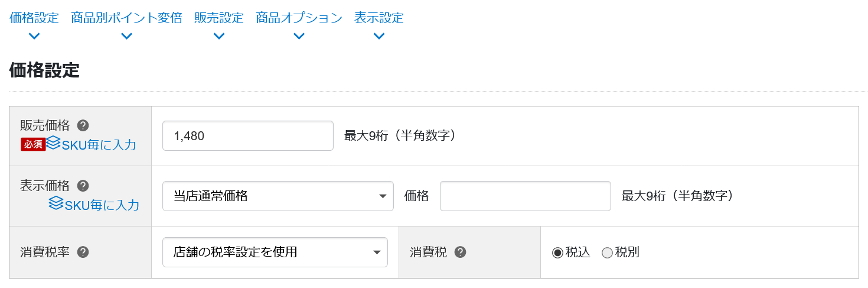Click layers icon in 表示価格 SKU row
This screenshot has width=868, height=288.
[x=56, y=203]
